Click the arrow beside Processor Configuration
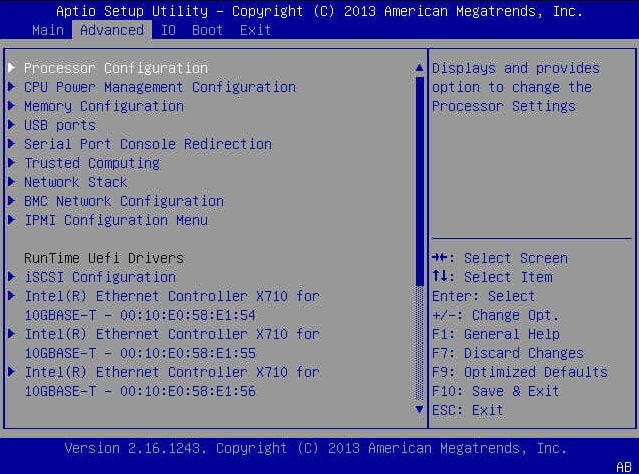 (x=11, y=67)
